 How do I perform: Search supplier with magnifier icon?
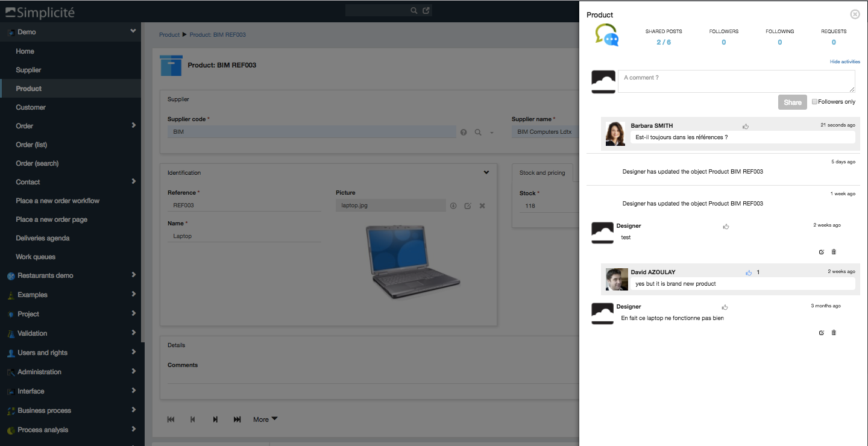478,132
